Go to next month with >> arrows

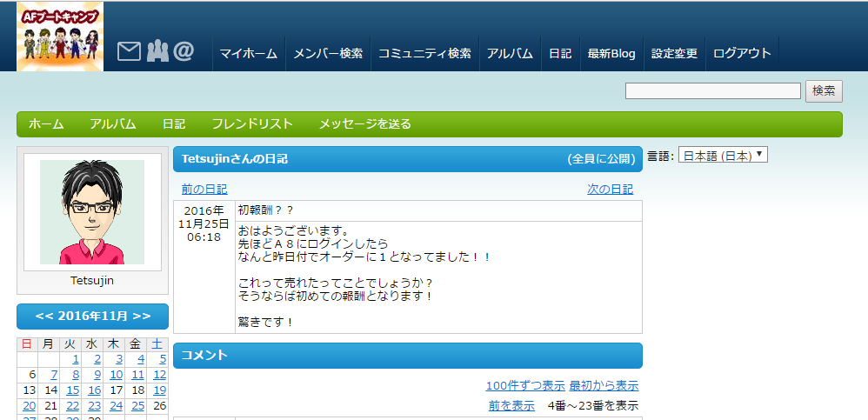(x=141, y=317)
